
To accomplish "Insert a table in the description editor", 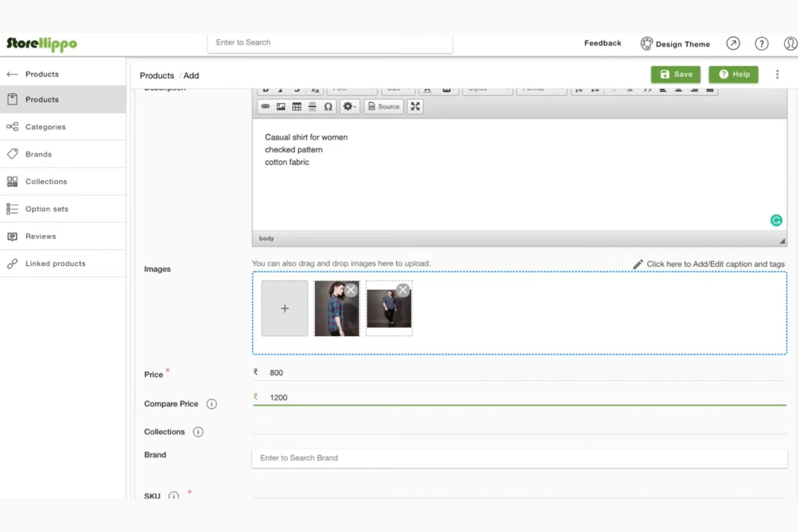I will [x=297, y=106].
